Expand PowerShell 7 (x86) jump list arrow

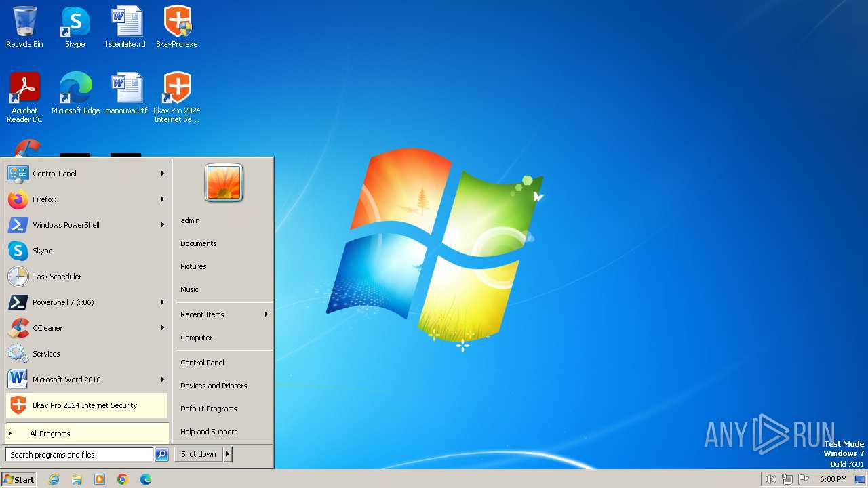(163, 302)
